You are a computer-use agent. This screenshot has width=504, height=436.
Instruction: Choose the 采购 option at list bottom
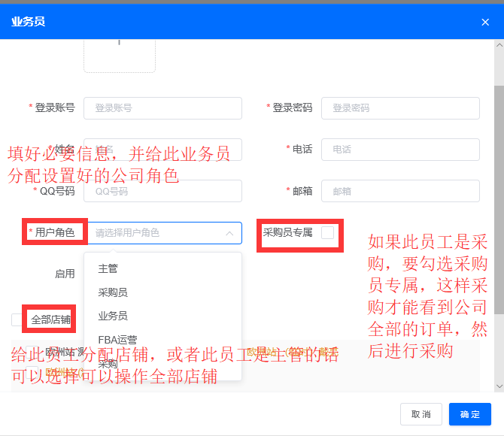coord(108,364)
